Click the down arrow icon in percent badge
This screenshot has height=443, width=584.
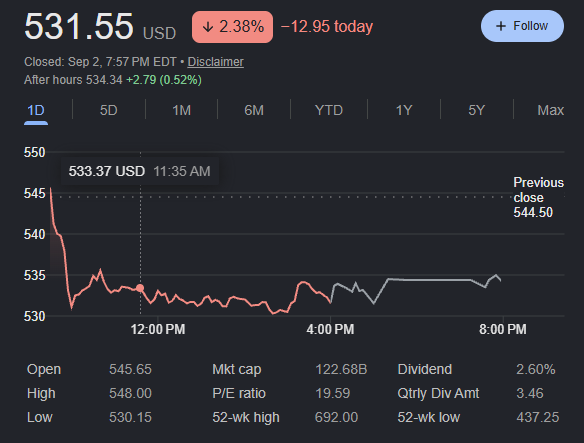coord(207,27)
